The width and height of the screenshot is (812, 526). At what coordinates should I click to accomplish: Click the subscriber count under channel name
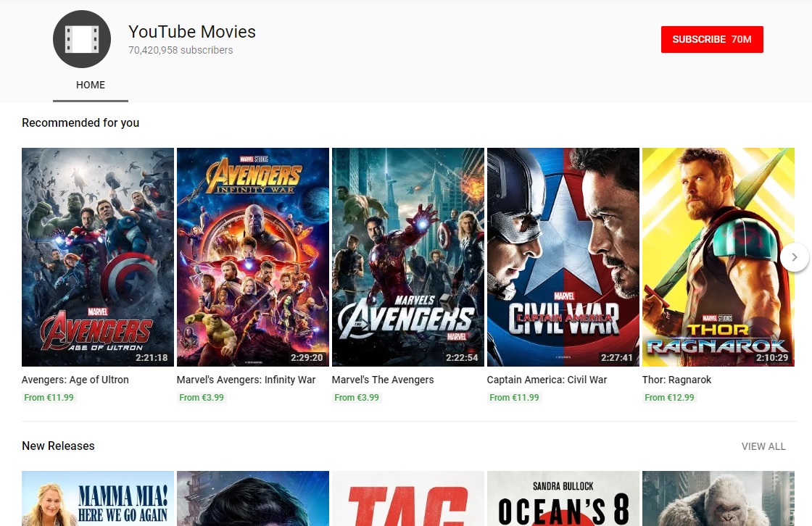click(x=180, y=50)
